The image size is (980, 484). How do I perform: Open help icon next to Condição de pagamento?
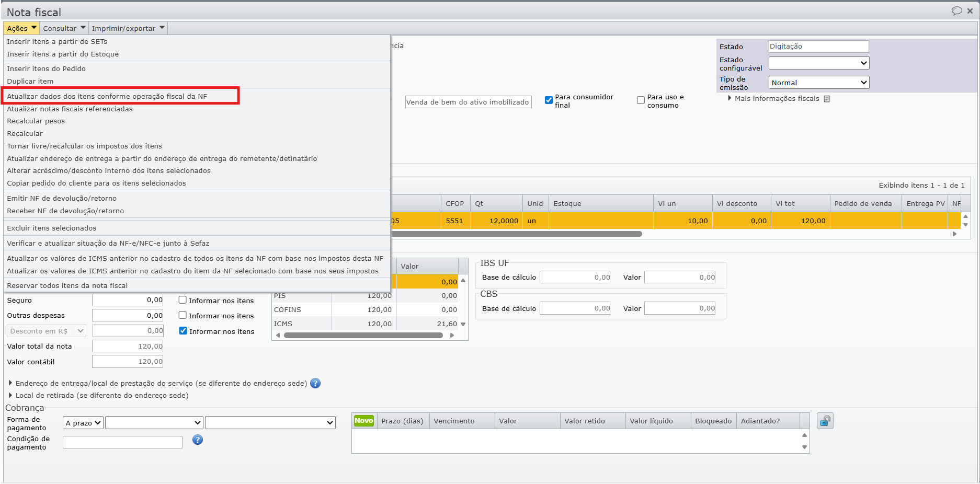[x=197, y=440]
